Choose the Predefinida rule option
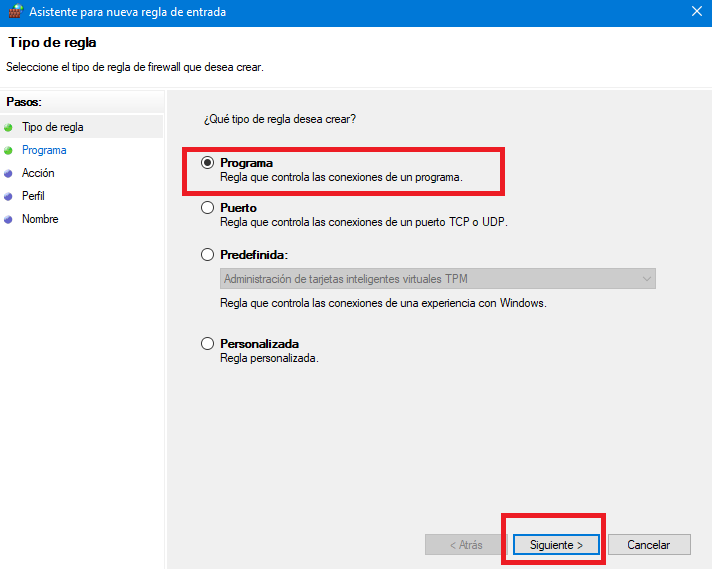The width and height of the screenshot is (712, 569). (x=208, y=254)
